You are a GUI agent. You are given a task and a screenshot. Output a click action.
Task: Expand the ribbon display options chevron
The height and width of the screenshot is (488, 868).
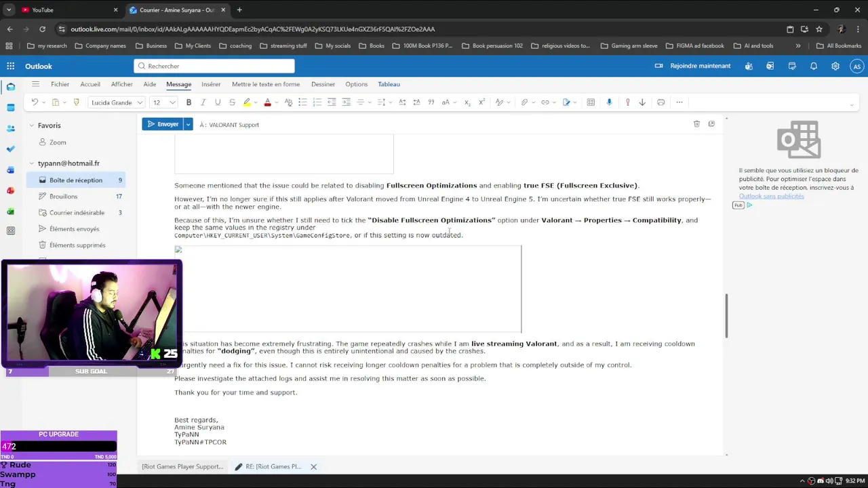[851, 104]
